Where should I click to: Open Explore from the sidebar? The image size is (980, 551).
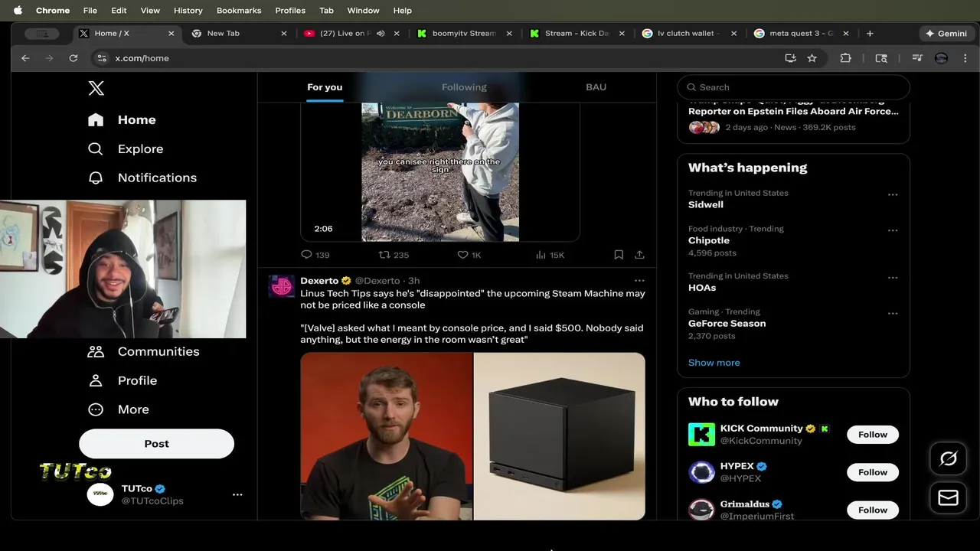coord(126,148)
